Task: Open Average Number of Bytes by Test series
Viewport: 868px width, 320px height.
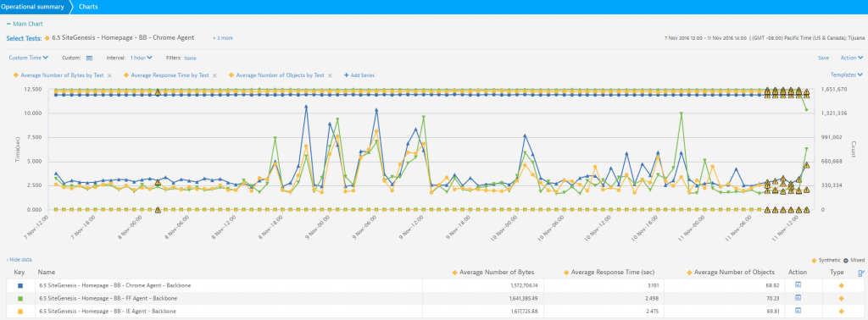Action: [62, 75]
